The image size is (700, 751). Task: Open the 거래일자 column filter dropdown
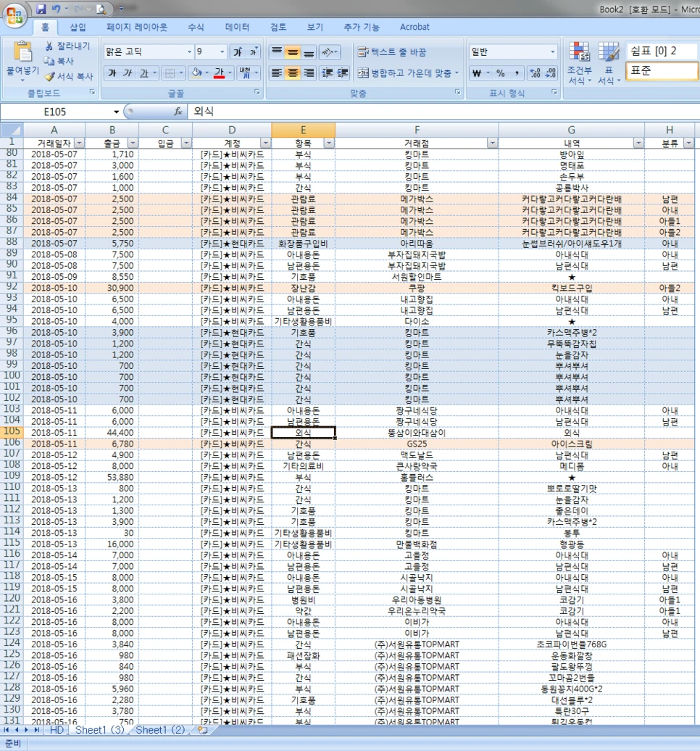tap(79, 144)
